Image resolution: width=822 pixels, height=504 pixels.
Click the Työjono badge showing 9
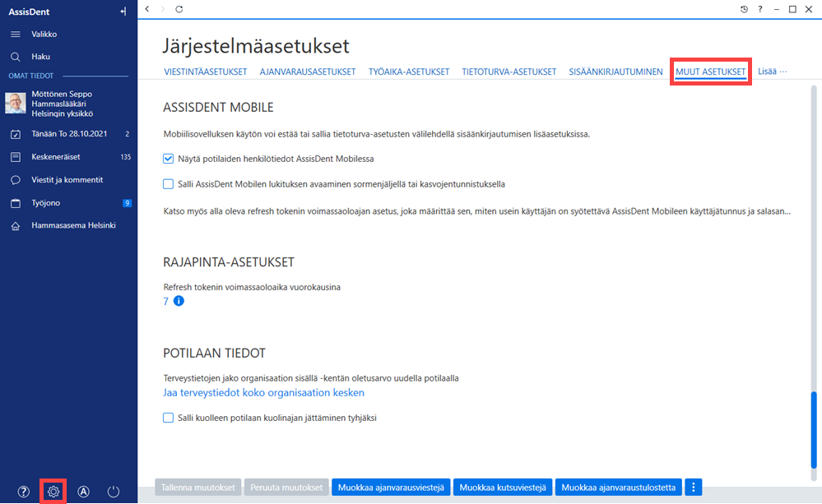pyautogui.click(x=127, y=203)
